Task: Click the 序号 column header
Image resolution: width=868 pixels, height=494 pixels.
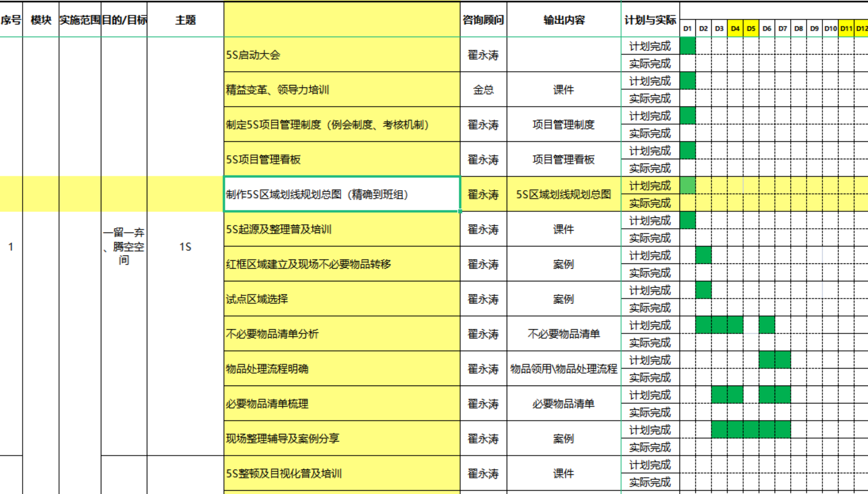Action: 11,20
